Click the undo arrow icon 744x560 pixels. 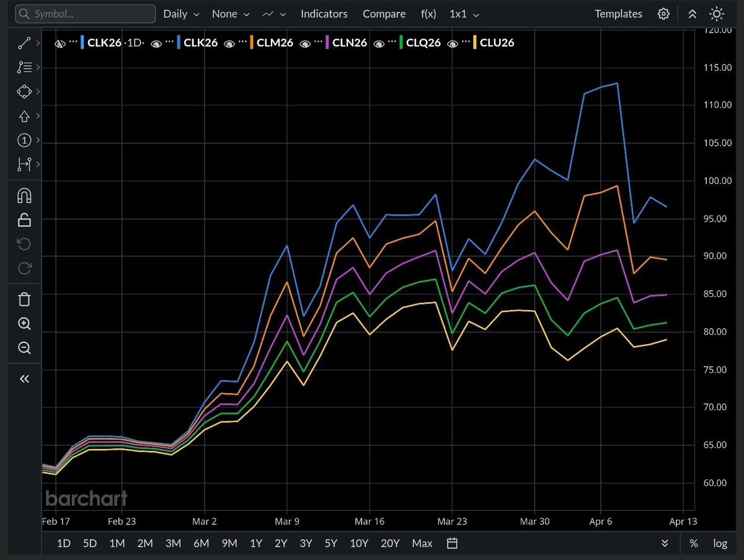tap(24, 244)
